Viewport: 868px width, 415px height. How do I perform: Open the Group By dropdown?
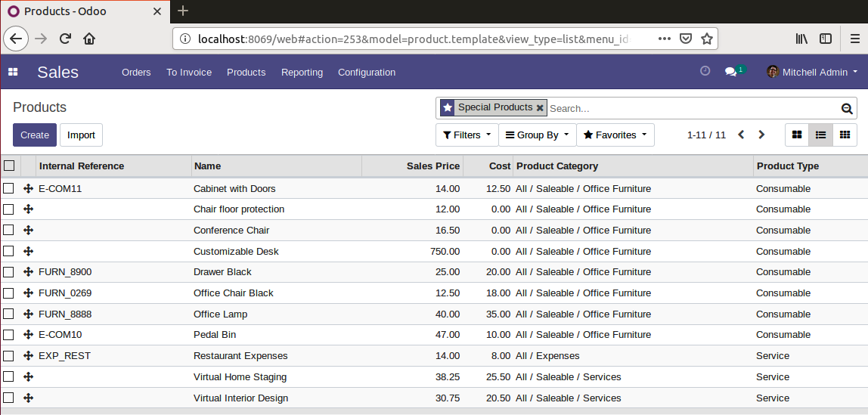[x=538, y=135]
